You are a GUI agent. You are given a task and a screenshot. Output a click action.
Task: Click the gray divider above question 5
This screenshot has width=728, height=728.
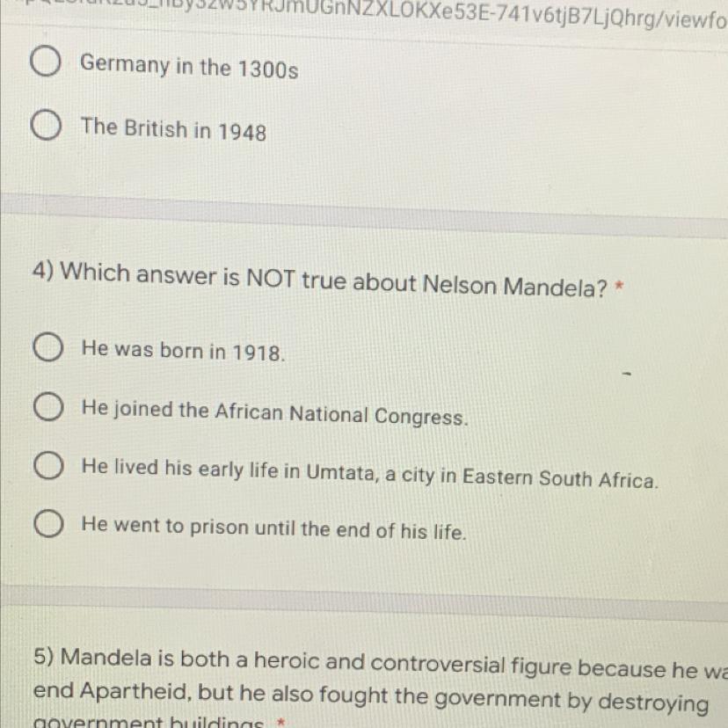pyautogui.click(x=364, y=602)
